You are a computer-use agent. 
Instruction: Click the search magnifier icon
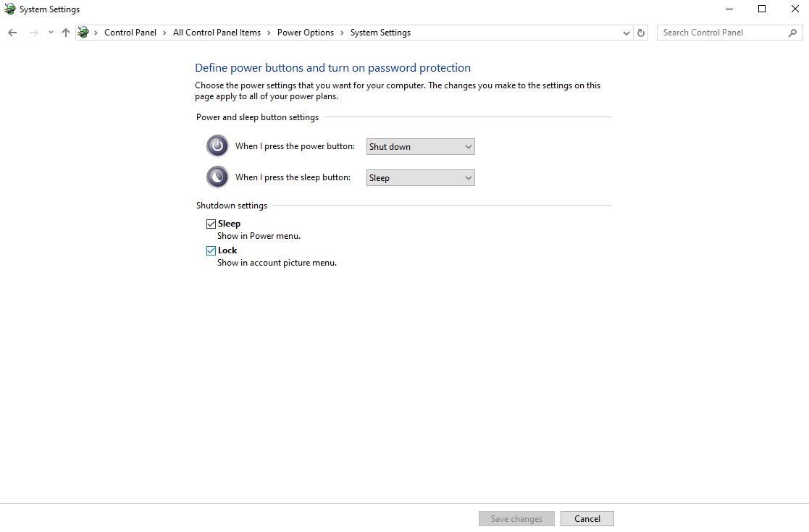792,33
